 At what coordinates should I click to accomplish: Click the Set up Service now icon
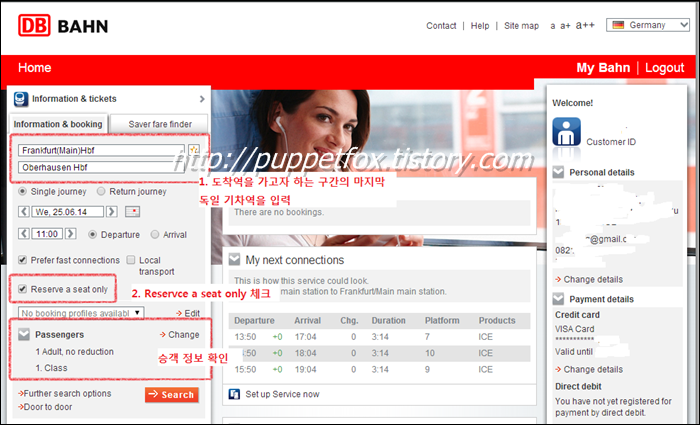point(234,394)
